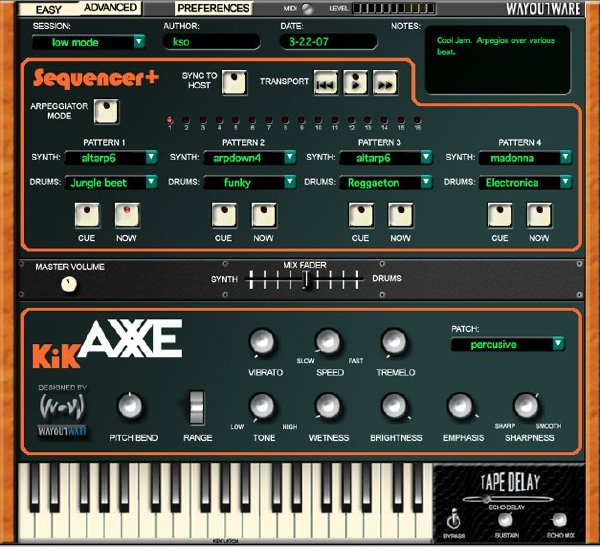Click the Sharpness knob

coord(527,406)
